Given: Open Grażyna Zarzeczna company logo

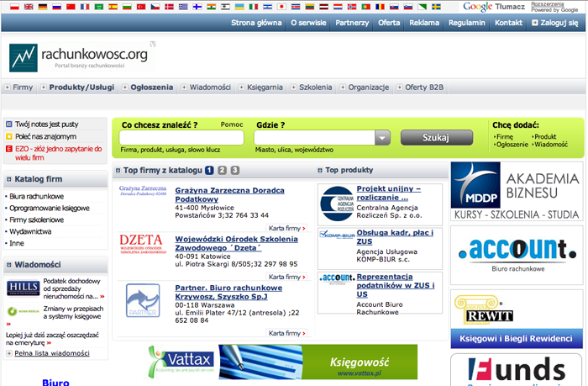Looking at the screenshot, I should (143, 191).
